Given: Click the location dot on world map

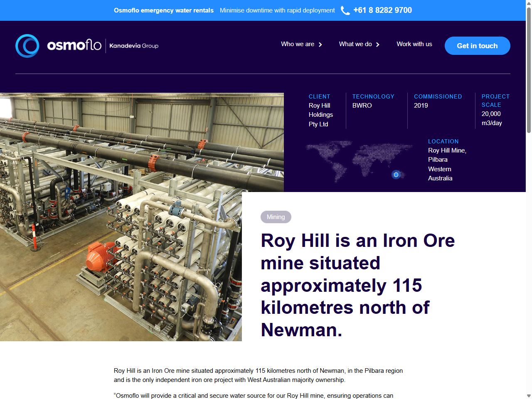Looking at the screenshot, I should [396, 175].
